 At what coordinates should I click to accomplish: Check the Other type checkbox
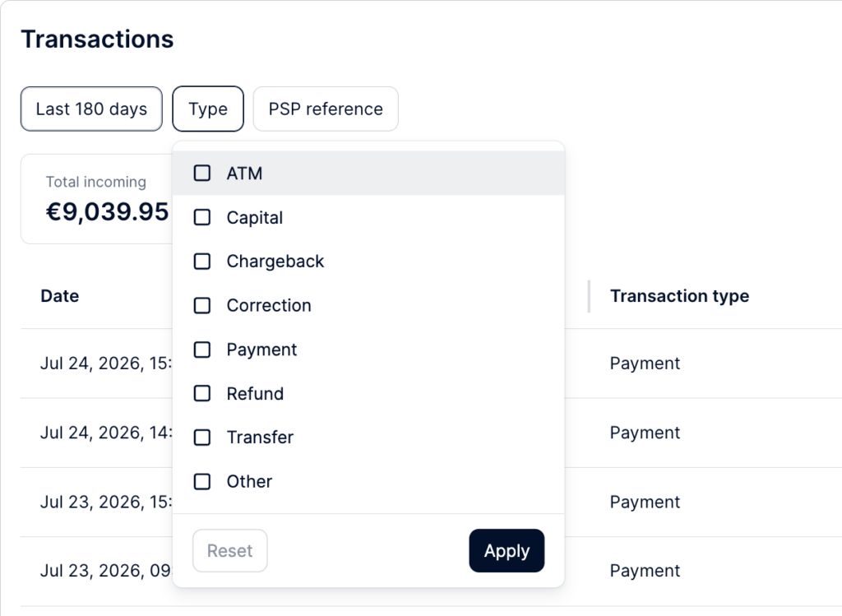(202, 481)
